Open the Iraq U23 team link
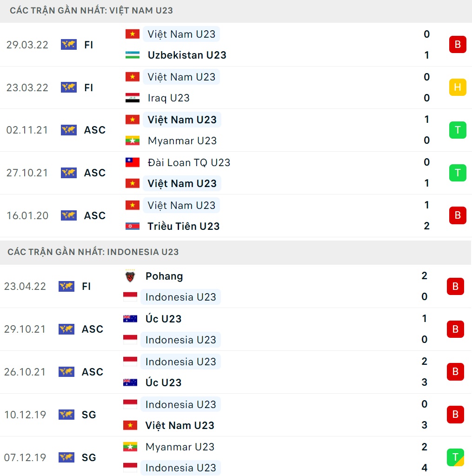 coord(168,98)
